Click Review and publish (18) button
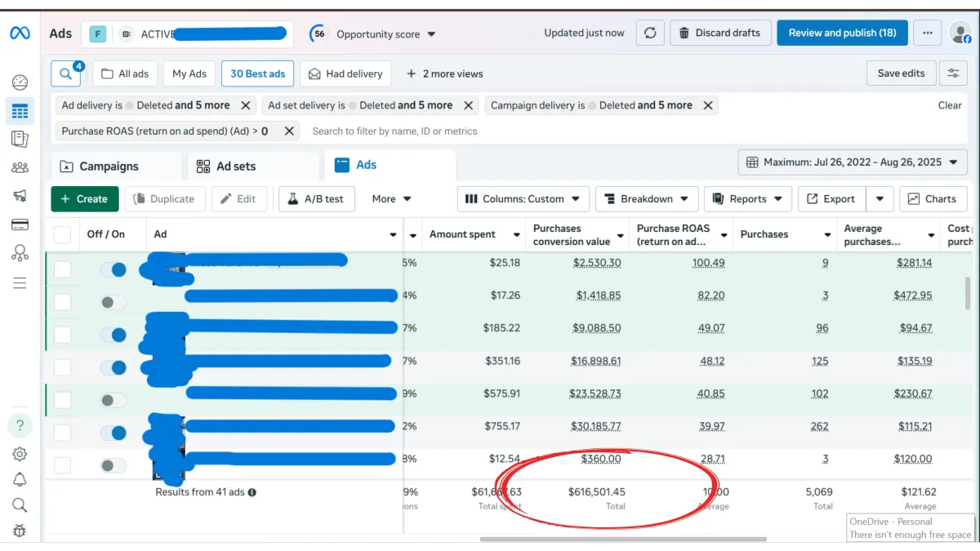Image resolution: width=980 pixels, height=551 pixels. [842, 33]
